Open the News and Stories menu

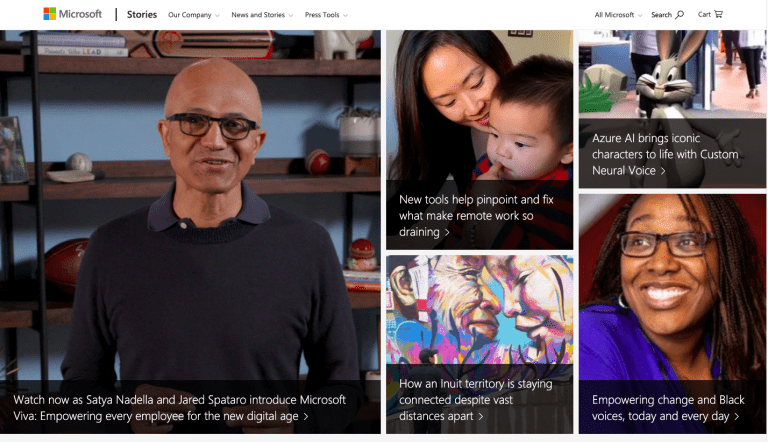(262, 15)
